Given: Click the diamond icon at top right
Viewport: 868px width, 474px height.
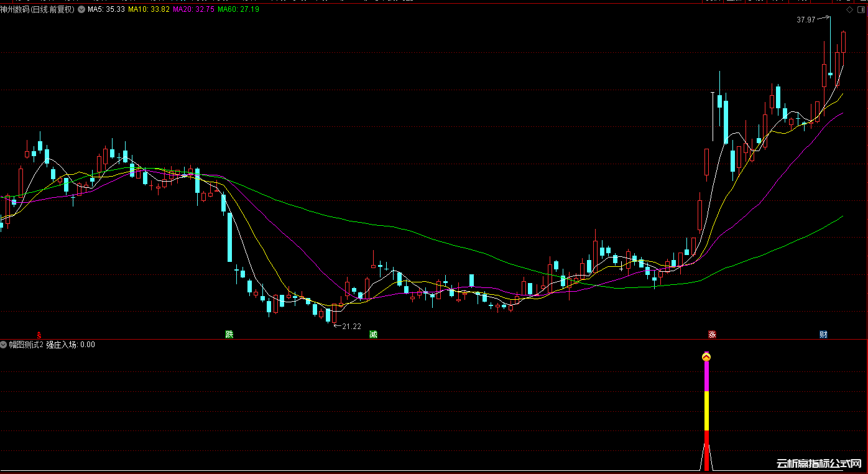Looking at the screenshot, I should [x=850, y=10].
